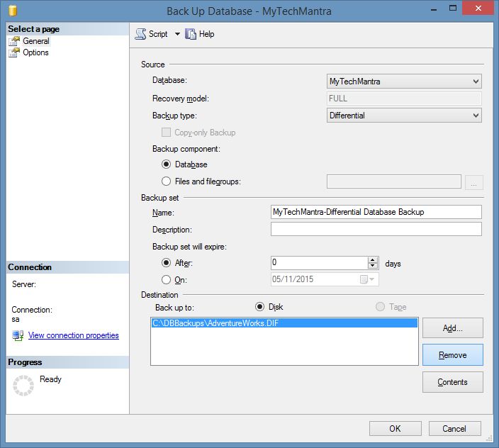Click the backup set Name field
Image resolution: width=499 pixels, height=448 pixels.
pyautogui.click(x=376, y=212)
